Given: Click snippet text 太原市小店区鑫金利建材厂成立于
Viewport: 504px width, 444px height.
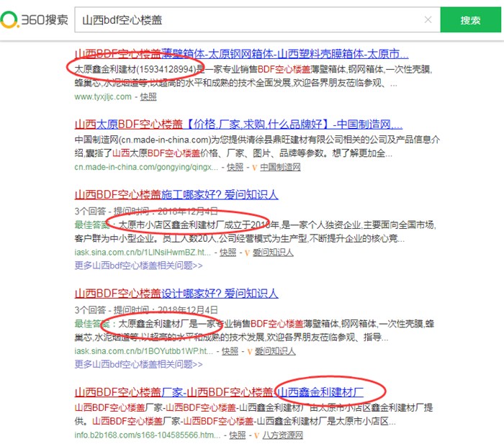Looking at the screenshot, I should [184, 225].
